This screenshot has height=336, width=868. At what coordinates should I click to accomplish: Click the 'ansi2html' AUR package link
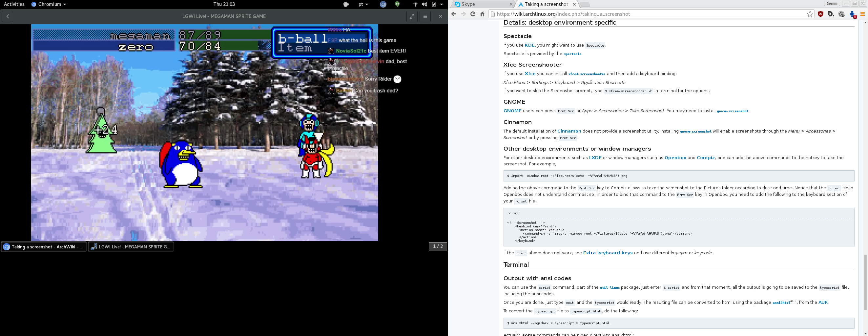[781, 303]
